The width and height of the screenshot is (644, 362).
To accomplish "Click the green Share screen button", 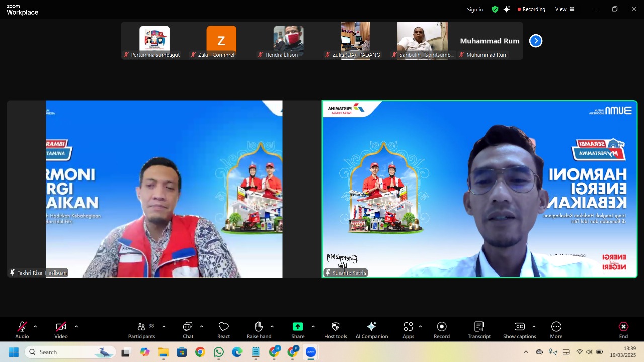I will [298, 329].
